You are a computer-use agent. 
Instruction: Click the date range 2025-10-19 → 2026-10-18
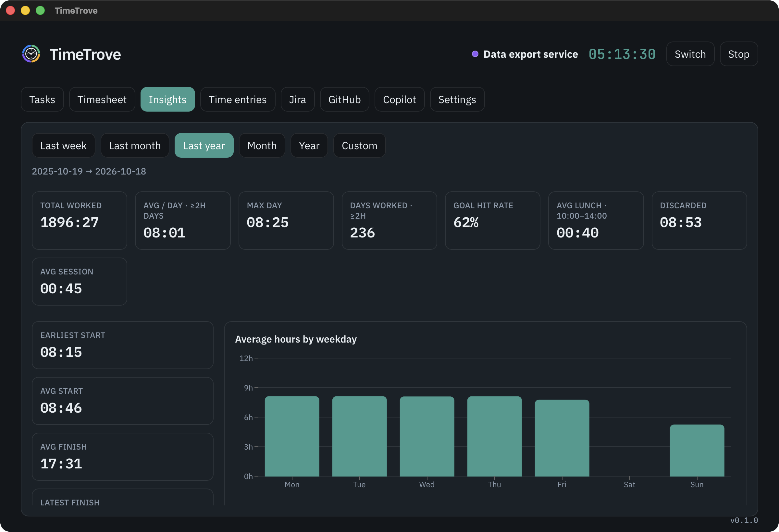89,171
